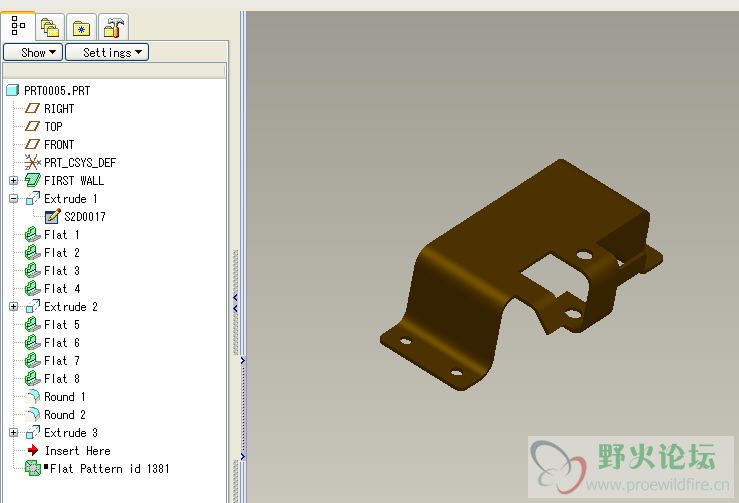Click the middle sash arrow on divider

pos(243,361)
